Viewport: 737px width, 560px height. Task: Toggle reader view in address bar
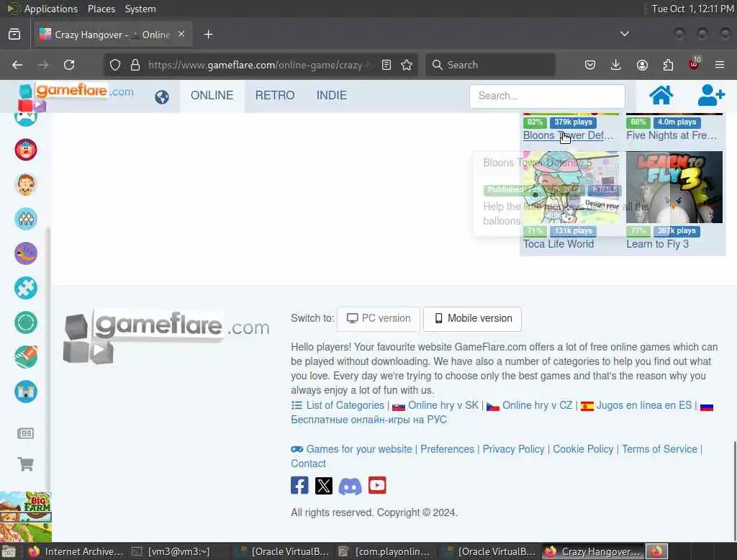386,65
